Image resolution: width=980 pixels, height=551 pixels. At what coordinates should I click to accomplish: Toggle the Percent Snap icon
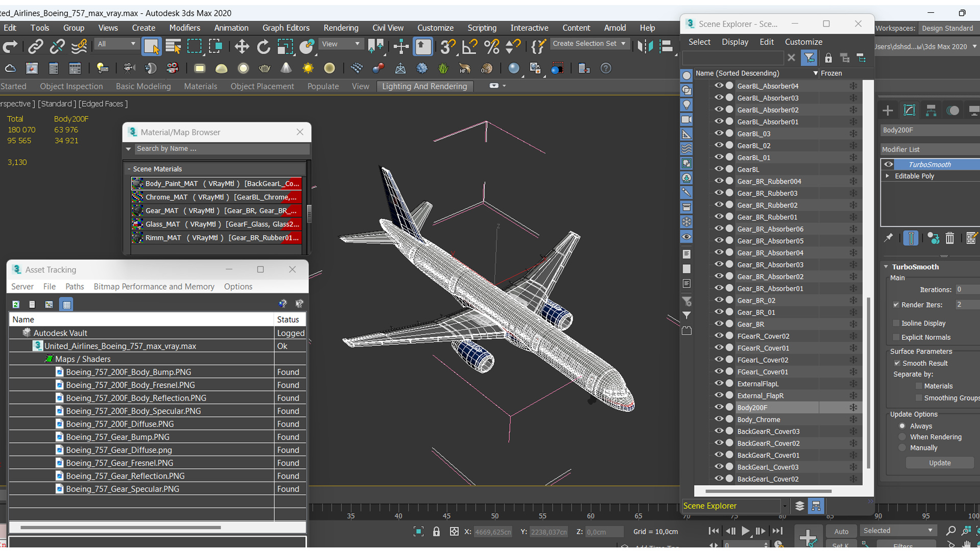[x=491, y=46]
